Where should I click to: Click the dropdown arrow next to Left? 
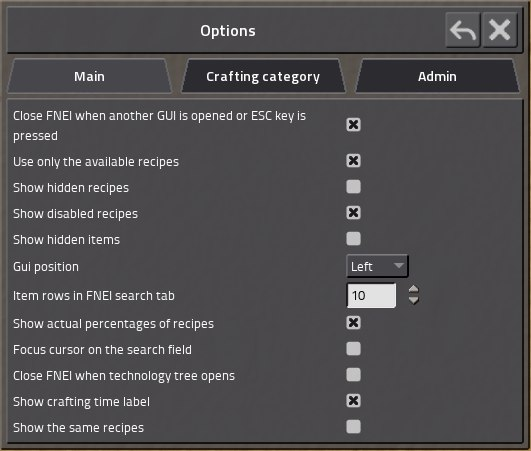(399, 265)
